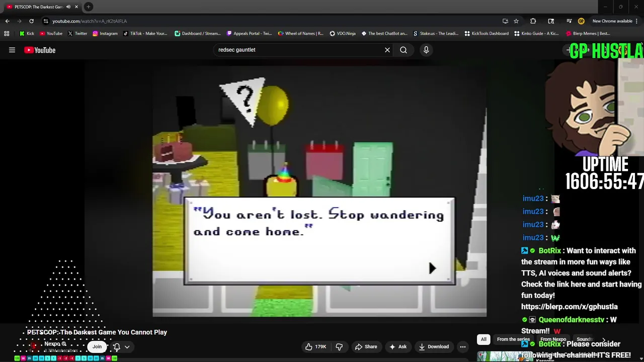Open the VDO.Ninja bookmark

click(342, 34)
